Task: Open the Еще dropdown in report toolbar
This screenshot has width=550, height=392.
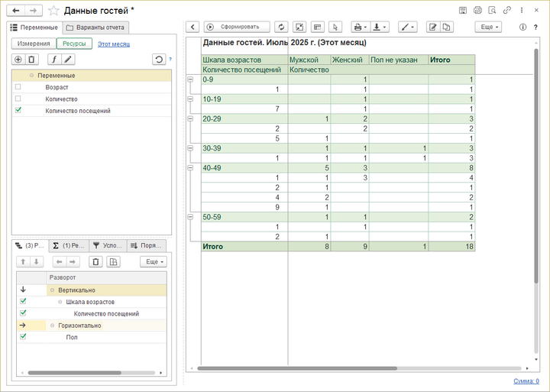Action: (488, 27)
